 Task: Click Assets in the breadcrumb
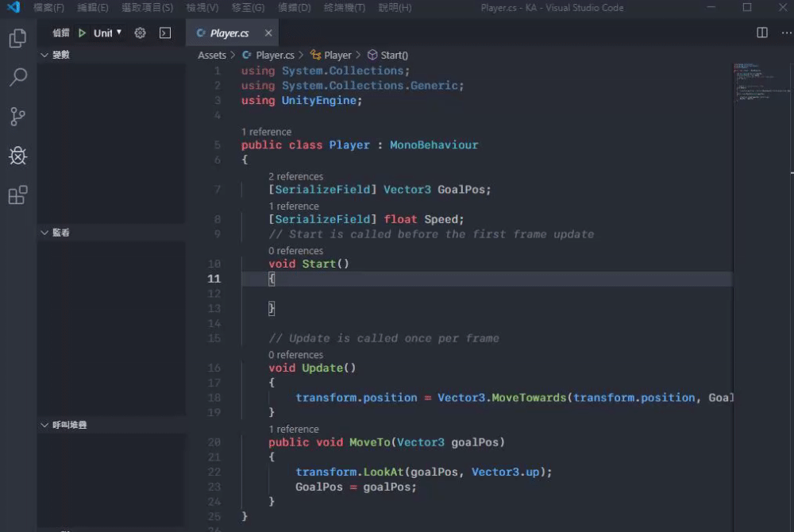(212, 55)
